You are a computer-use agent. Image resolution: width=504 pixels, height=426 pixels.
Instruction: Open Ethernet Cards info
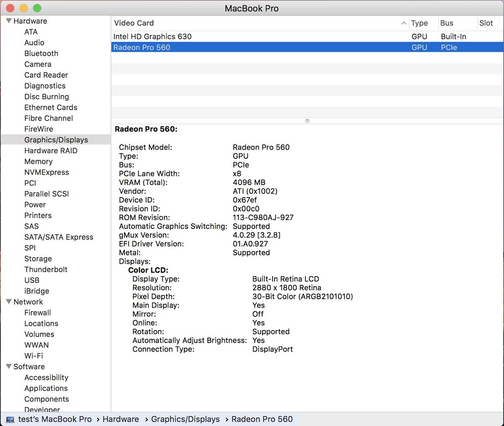coord(51,107)
